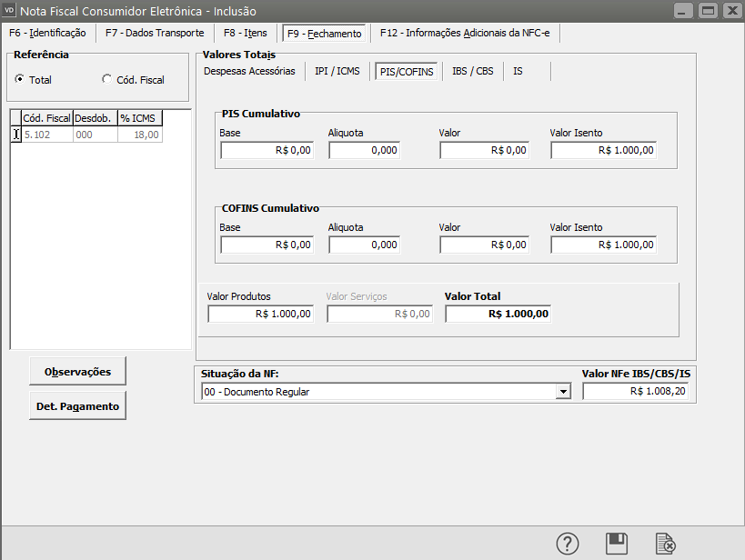Switch to the Despesas Acessórias sub-tab

coord(249,71)
